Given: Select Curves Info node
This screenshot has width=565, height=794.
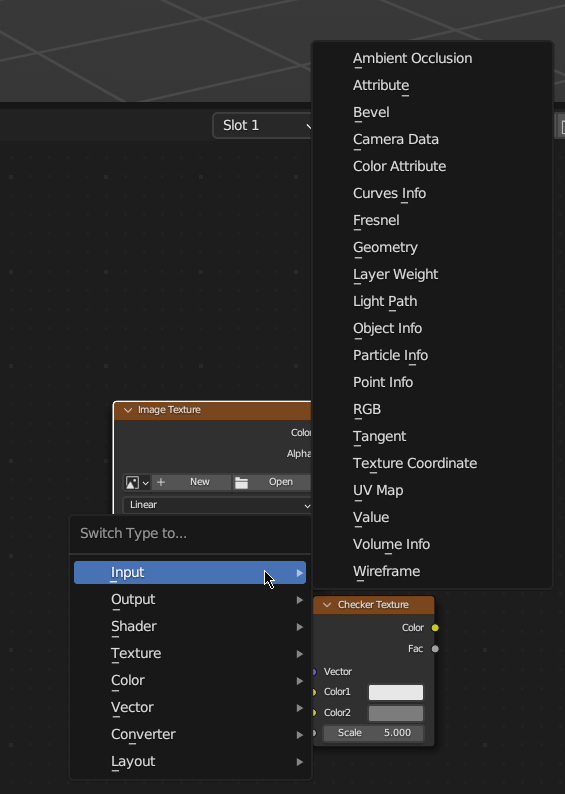Looking at the screenshot, I should pos(433,193).
